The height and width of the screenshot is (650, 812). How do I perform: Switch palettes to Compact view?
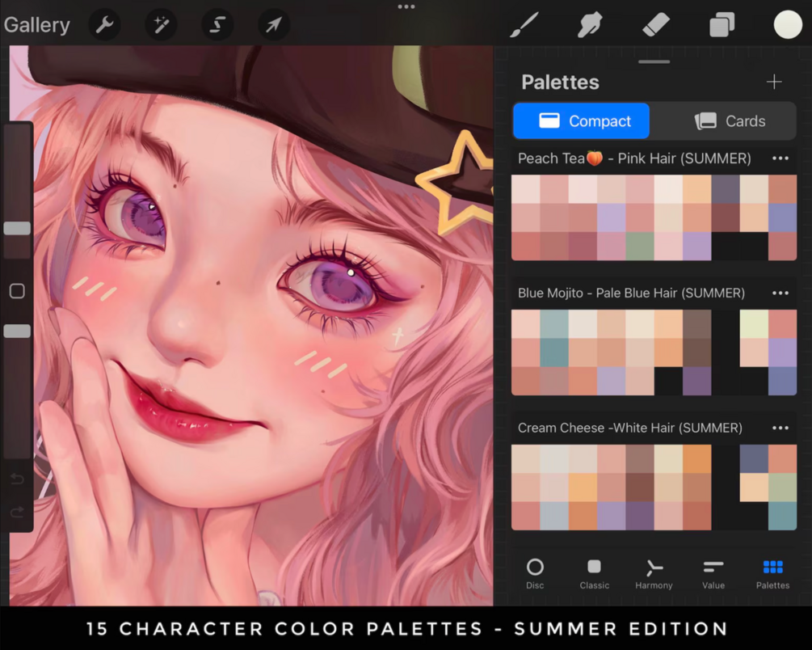[x=581, y=120]
